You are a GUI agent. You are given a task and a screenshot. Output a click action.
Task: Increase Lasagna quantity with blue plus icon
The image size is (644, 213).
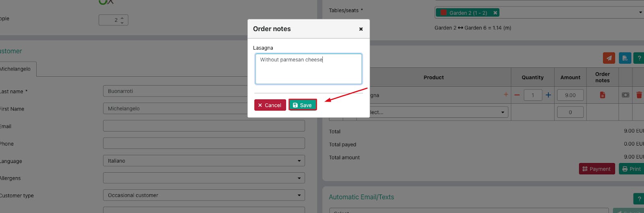tap(548, 95)
